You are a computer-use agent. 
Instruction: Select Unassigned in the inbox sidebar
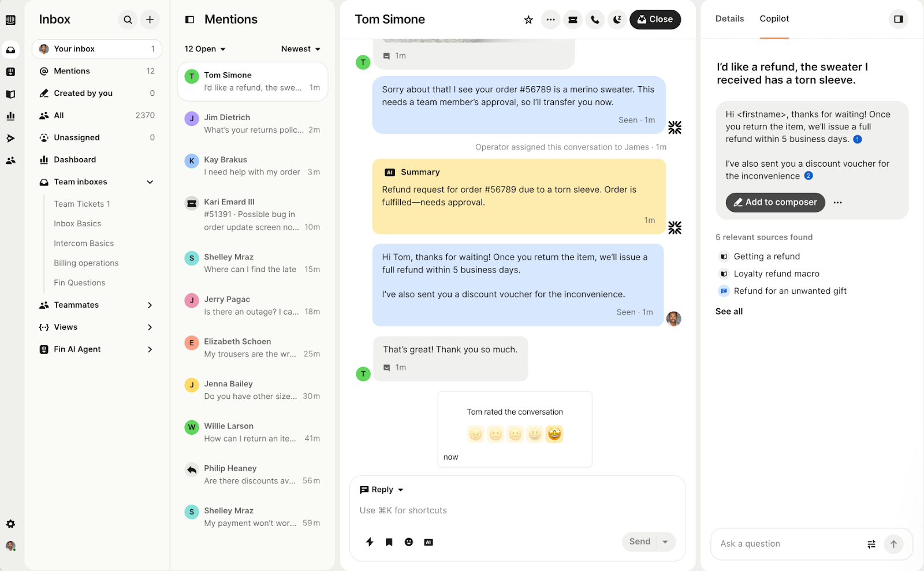[77, 137]
